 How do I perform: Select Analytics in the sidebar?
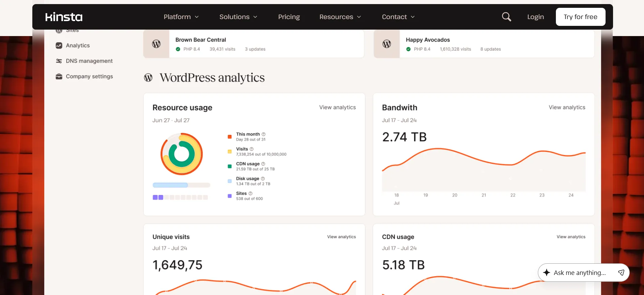point(78,45)
